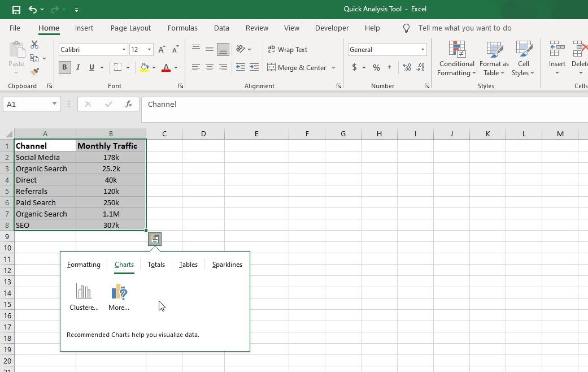Toggle Underline formatting
The image size is (588, 372).
pyautogui.click(x=90, y=67)
